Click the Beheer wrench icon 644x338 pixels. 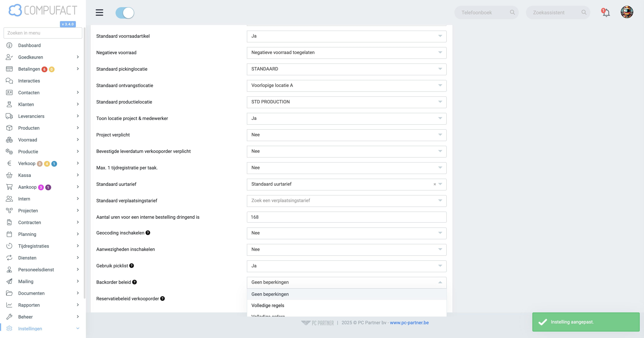click(9, 317)
